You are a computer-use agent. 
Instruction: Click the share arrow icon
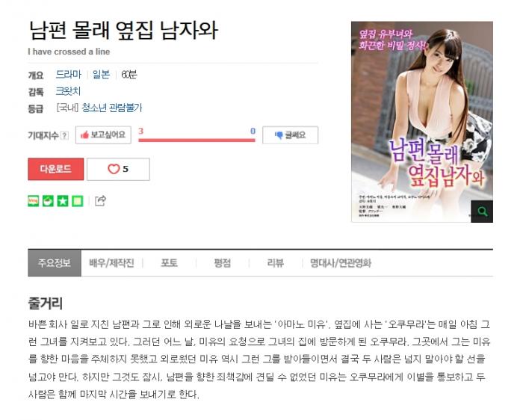[x=100, y=200]
